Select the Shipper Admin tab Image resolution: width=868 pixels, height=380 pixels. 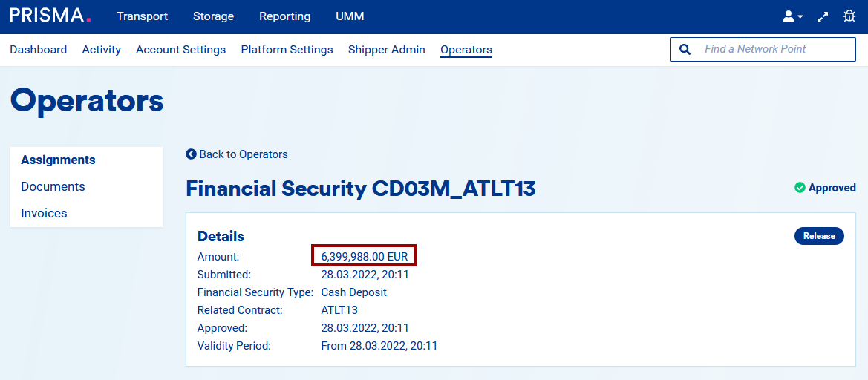coord(386,50)
